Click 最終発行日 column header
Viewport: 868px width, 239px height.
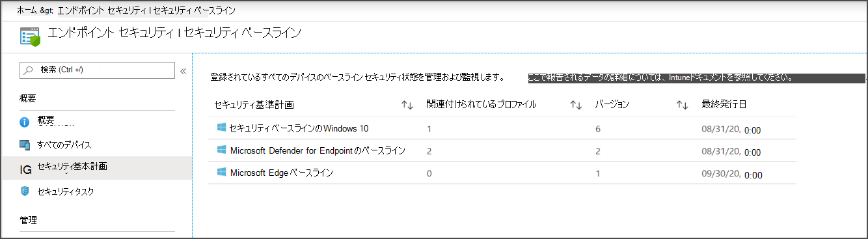click(724, 104)
